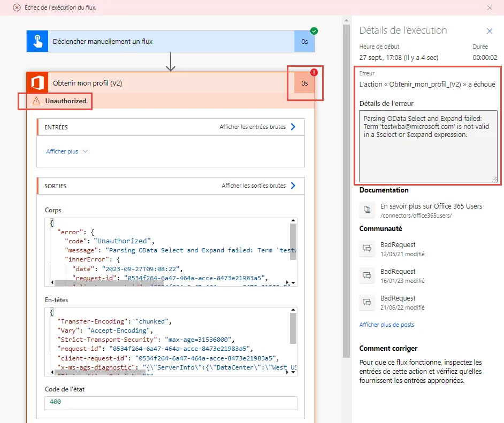Click the "code": "Unauthorized" line in Corps

[x=110, y=241]
